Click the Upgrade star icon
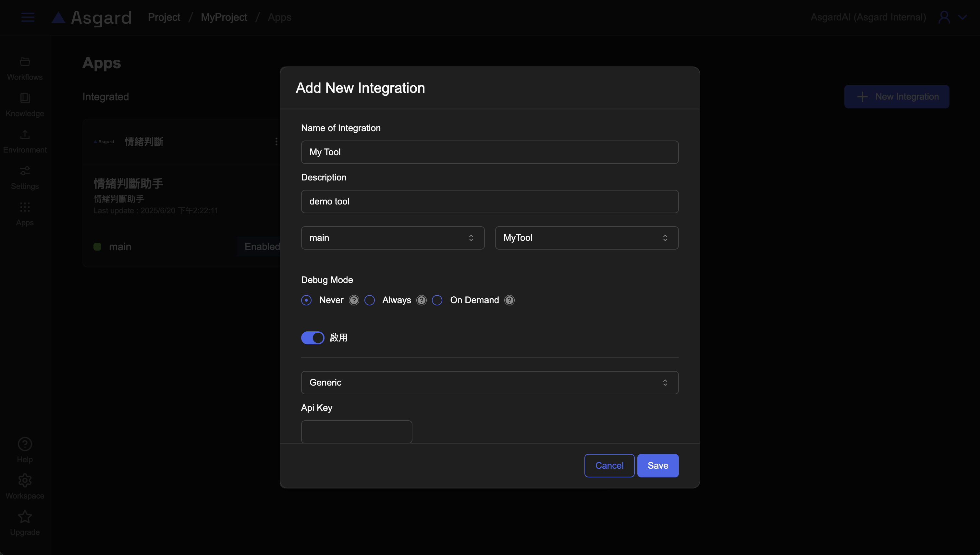 25,517
